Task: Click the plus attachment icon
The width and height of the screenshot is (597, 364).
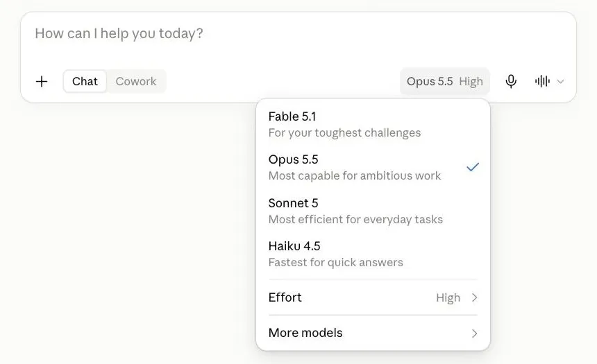Action: (x=42, y=81)
